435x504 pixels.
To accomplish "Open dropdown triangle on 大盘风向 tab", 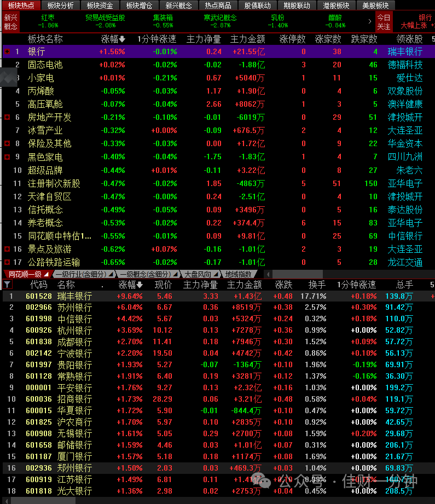I will pos(216,274).
